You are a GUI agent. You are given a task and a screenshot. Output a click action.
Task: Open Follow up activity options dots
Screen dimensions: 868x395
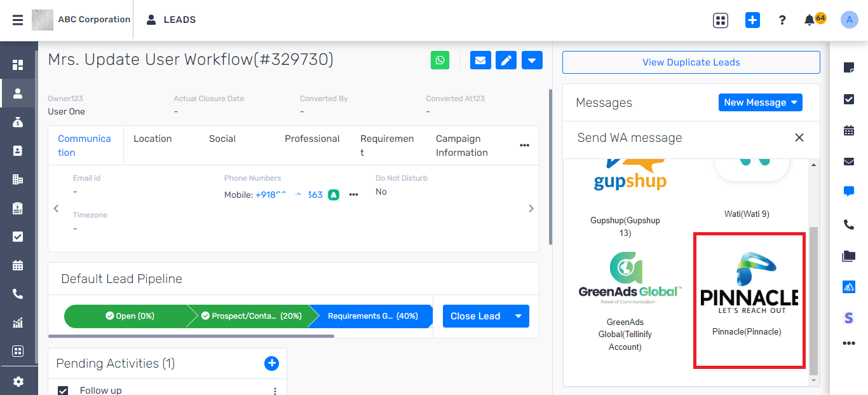coord(275,391)
